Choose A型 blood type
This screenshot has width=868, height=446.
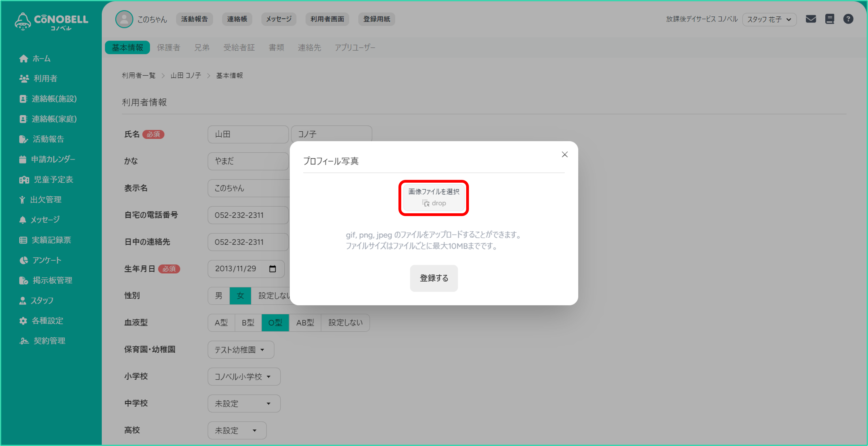(x=221, y=323)
